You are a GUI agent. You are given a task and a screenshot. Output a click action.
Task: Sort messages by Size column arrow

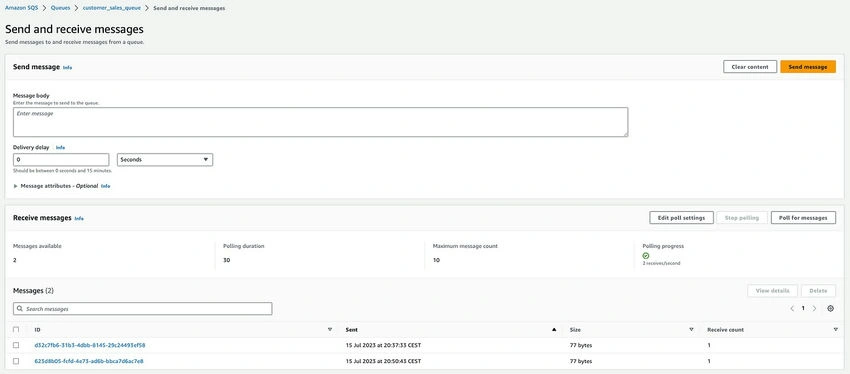point(691,330)
